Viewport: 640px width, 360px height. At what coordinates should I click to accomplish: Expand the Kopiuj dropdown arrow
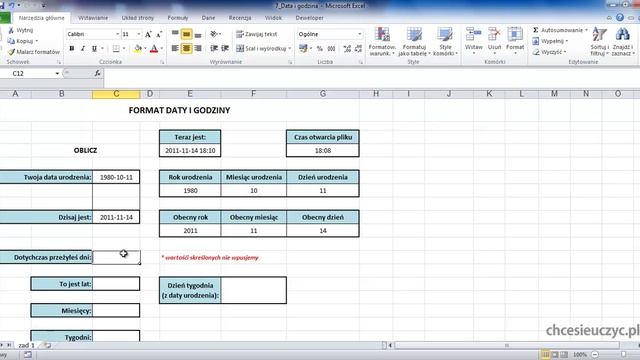(x=37, y=41)
